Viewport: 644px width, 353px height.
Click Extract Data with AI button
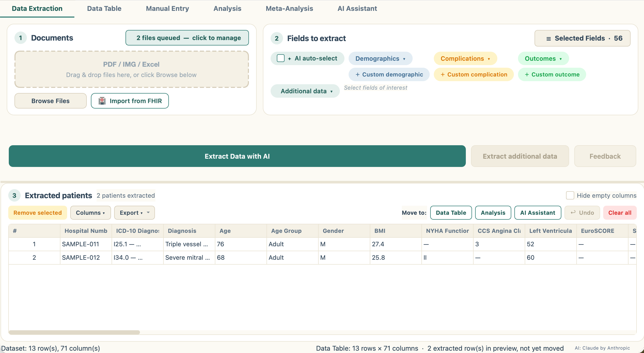[237, 156]
